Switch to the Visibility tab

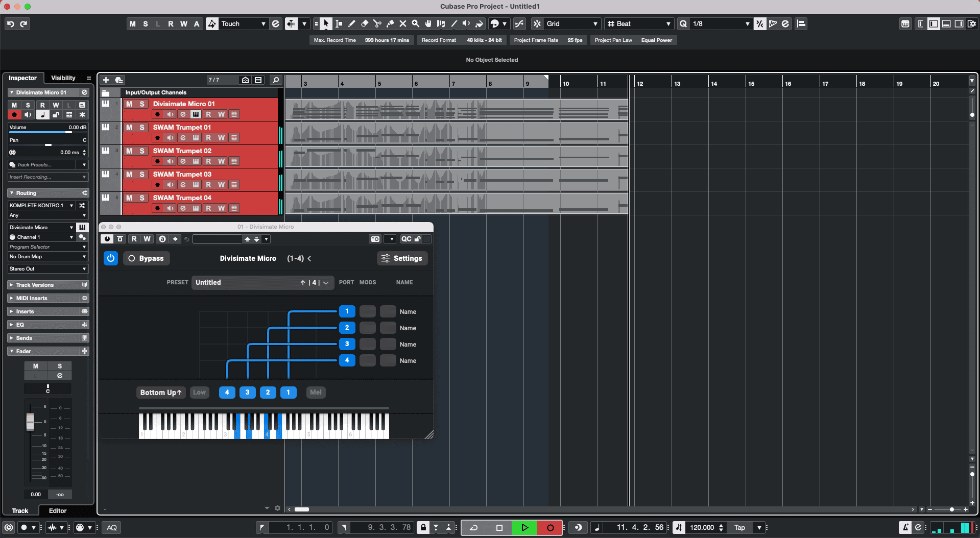pyautogui.click(x=63, y=78)
